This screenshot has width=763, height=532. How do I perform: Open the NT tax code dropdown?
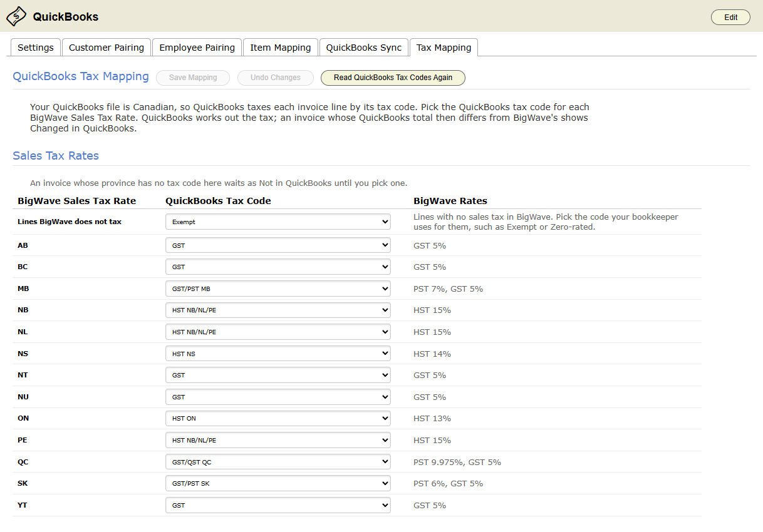tap(278, 375)
